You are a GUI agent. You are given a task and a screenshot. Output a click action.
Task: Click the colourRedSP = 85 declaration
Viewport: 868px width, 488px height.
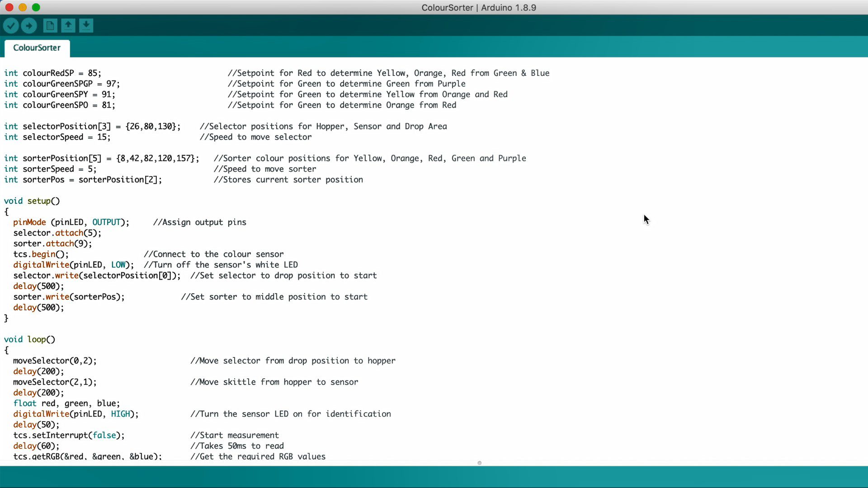click(52, 73)
